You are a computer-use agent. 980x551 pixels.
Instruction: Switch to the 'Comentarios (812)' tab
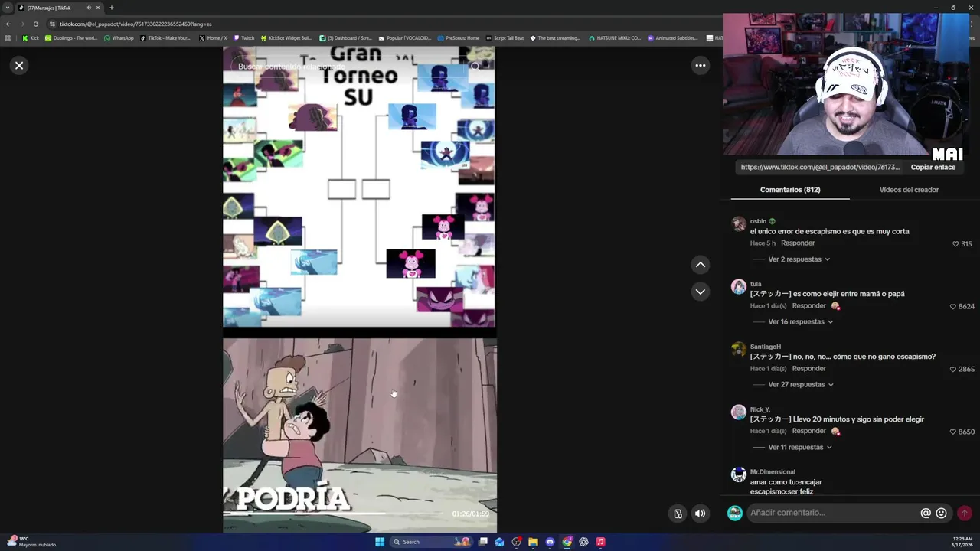790,190
